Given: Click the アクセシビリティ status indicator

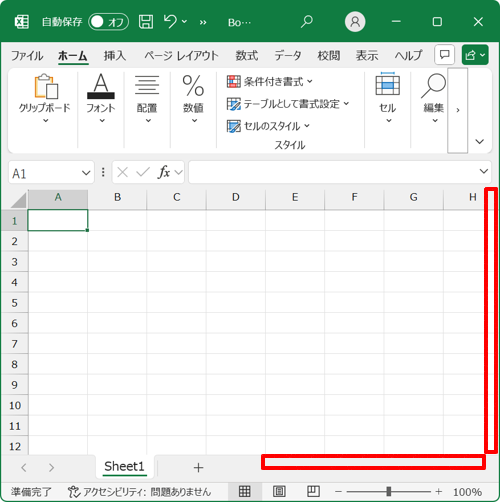Looking at the screenshot, I should (x=139, y=492).
